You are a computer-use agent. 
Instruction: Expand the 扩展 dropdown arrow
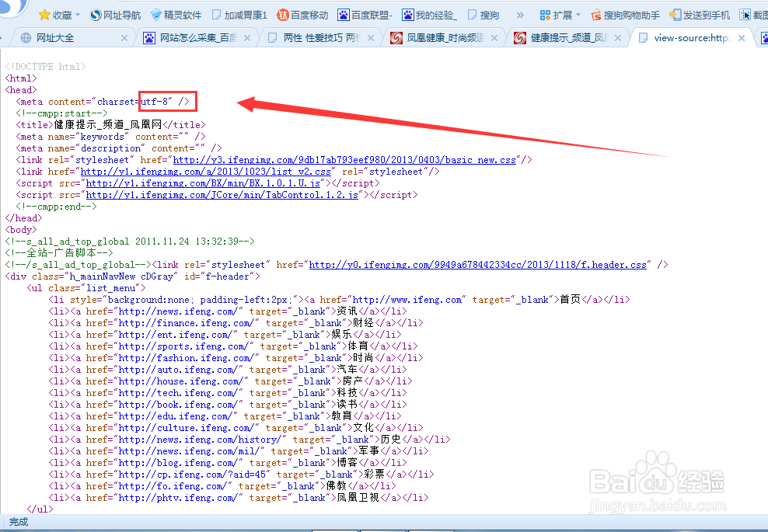point(578,15)
